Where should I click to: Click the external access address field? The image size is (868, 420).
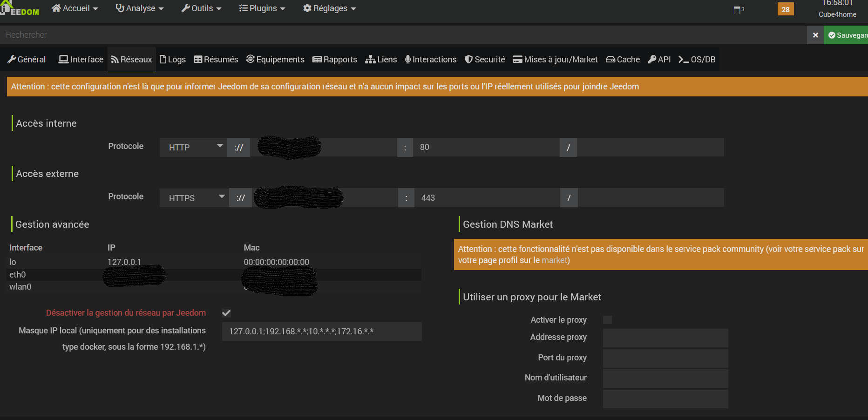click(x=325, y=198)
